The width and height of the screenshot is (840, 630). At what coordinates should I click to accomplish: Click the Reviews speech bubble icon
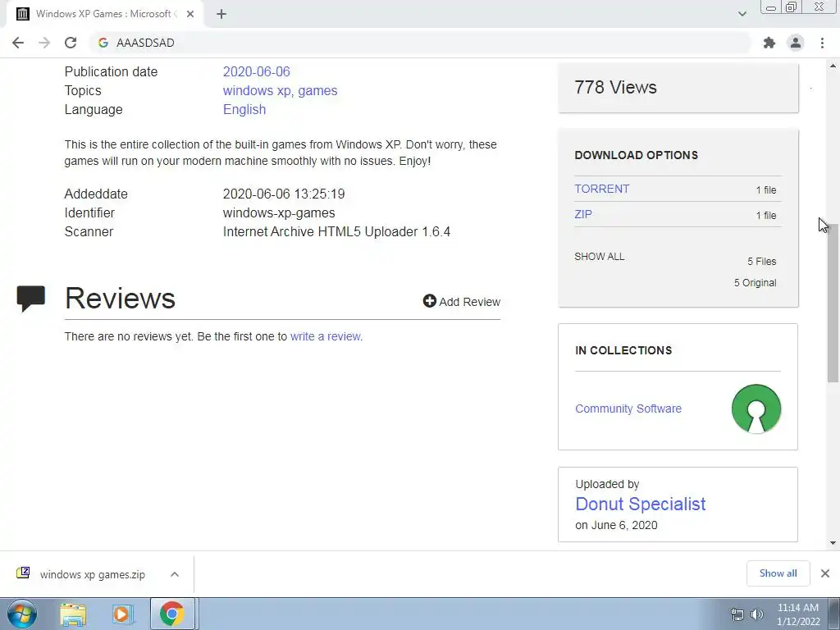pyautogui.click(x=30, y=299)
